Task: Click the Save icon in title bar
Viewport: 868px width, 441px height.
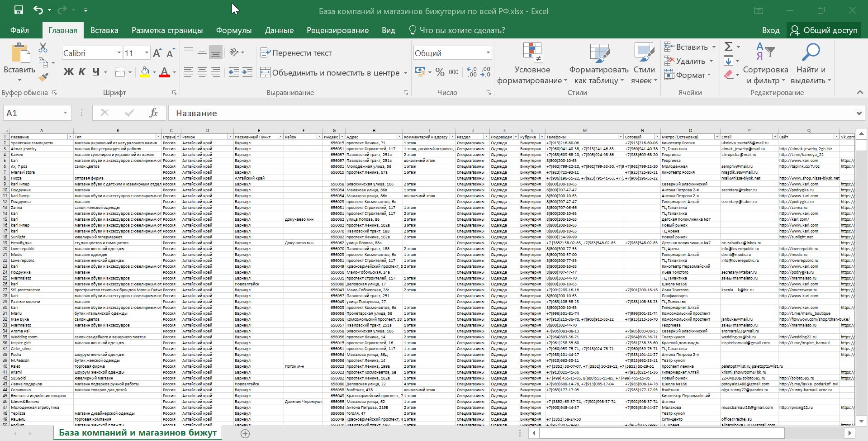Action: click(19, 10)
